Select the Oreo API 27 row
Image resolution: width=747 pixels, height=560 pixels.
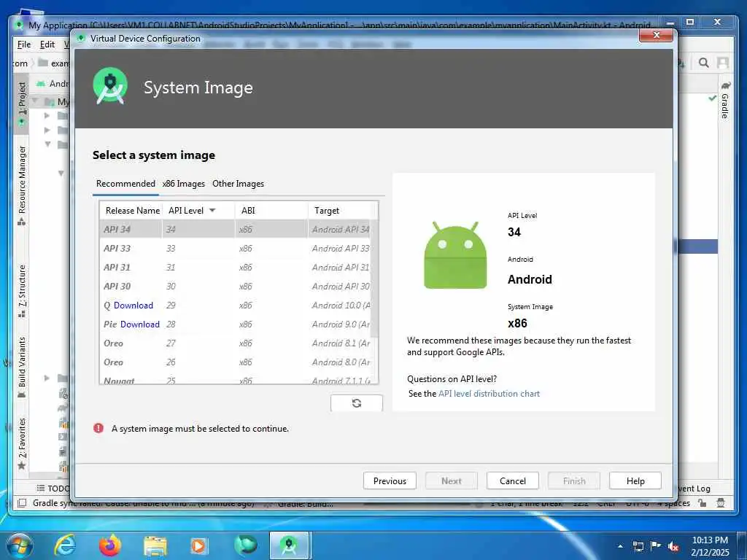pos(236,343)
